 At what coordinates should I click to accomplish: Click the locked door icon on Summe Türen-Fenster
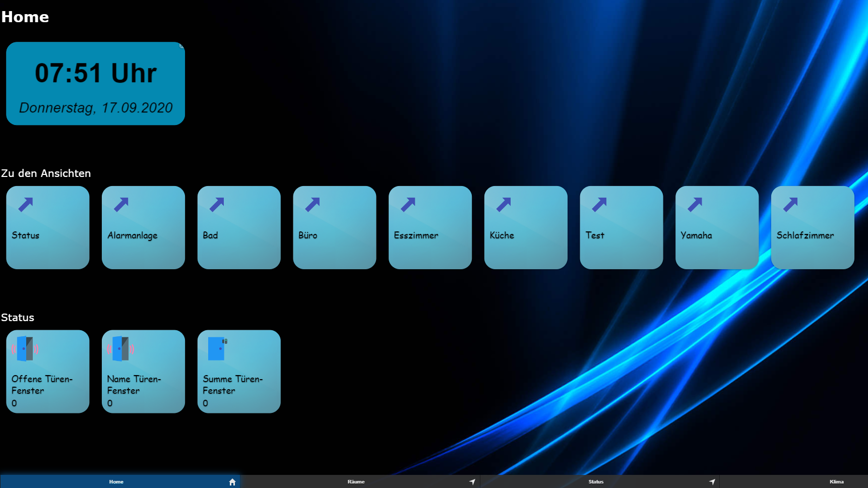(x=217, y=348)
